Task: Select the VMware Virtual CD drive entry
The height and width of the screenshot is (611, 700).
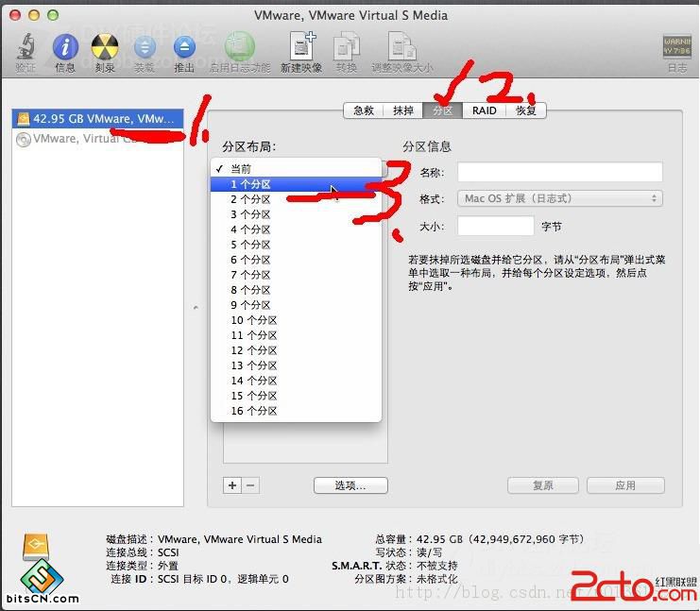Action: click(97, 139)
